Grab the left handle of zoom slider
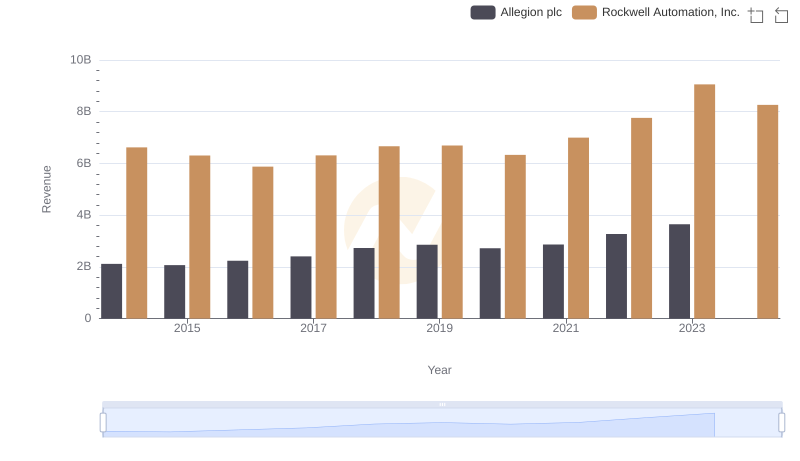This screenshot has height=461, width=800. click(103, 423)
